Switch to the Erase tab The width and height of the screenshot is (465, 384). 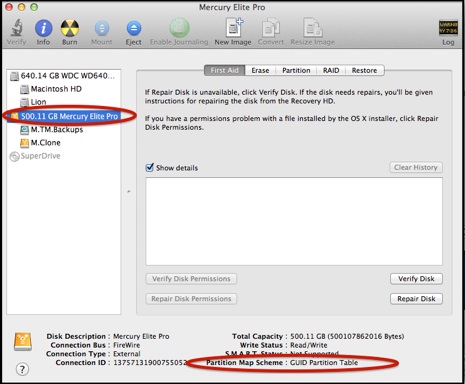coord(260,70)
